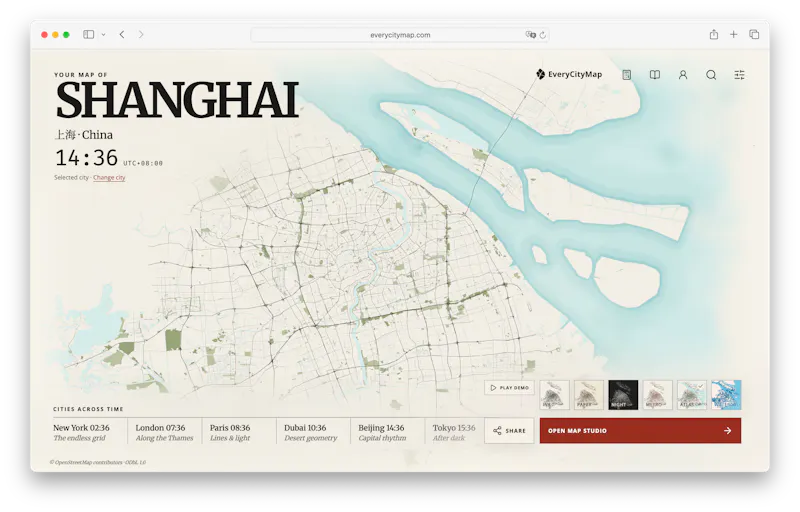Select the Atlas map style thumbnail
Viewport: 800px width, 512px height.
[692, 395]
